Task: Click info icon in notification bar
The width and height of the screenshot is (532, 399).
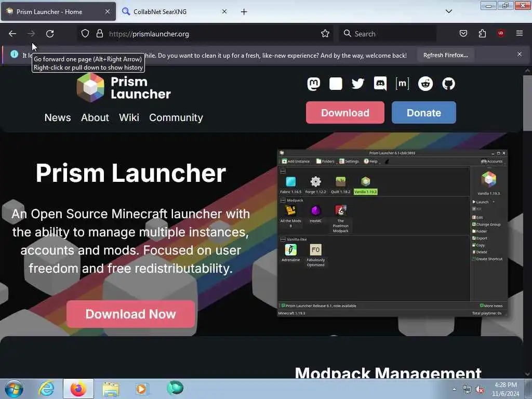Action: tap(14, 54)
